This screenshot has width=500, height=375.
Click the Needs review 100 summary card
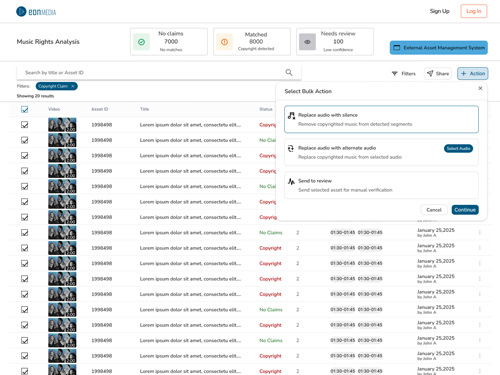coord(335,42)
